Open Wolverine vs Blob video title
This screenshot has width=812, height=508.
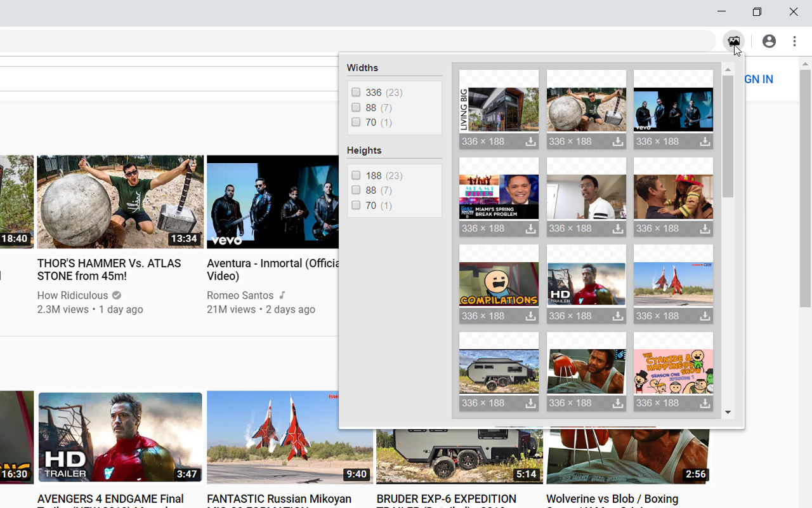[x=612, y=500]
